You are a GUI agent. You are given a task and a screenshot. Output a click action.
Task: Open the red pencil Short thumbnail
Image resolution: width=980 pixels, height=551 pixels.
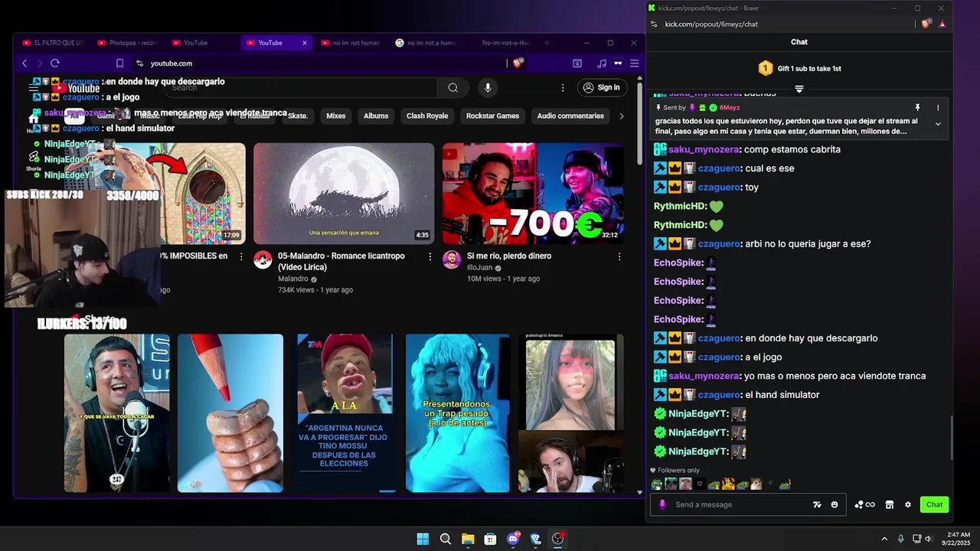click(230, 413)
